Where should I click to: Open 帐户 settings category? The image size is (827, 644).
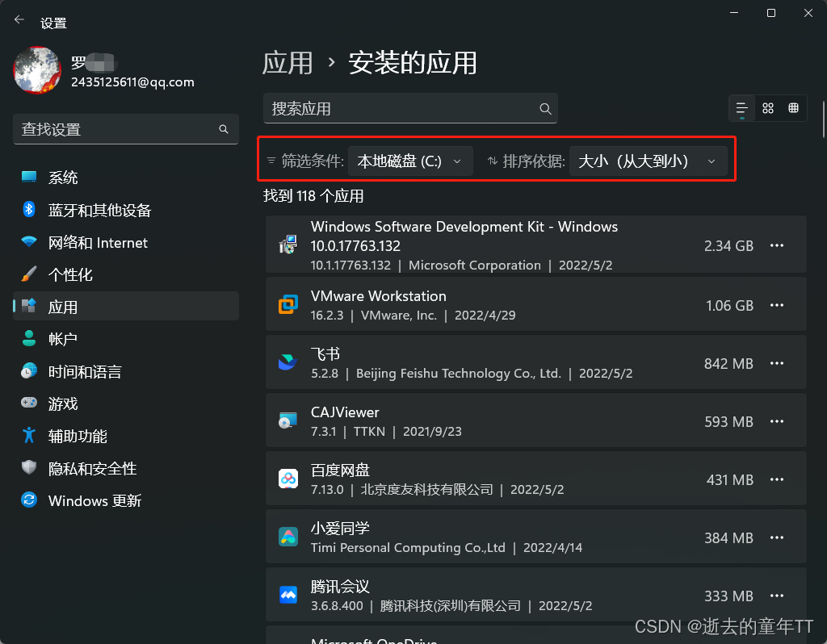125,339
